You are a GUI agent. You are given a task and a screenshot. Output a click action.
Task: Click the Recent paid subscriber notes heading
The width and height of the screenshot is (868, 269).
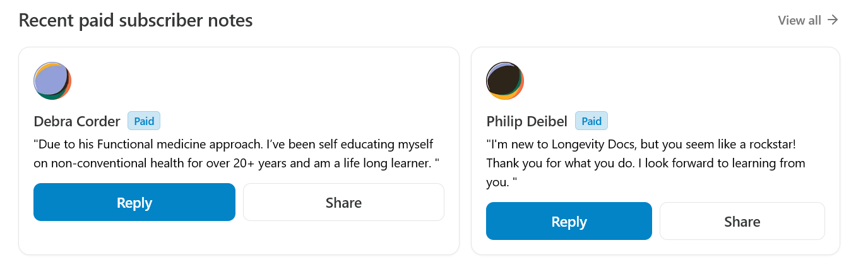(x=136, y=20)
